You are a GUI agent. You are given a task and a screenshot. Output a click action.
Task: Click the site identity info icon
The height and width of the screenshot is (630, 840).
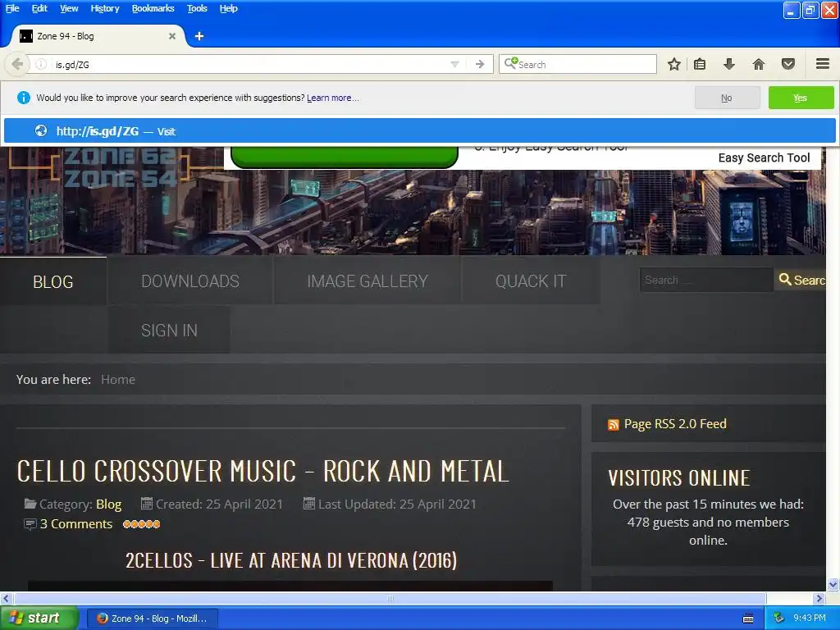coord(41,64)
